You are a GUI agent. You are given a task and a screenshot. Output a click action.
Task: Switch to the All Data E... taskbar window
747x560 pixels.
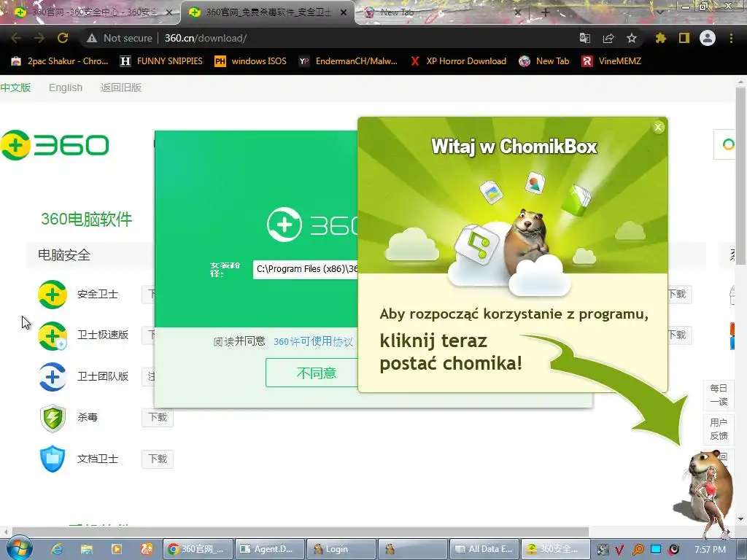pos(484,549)
